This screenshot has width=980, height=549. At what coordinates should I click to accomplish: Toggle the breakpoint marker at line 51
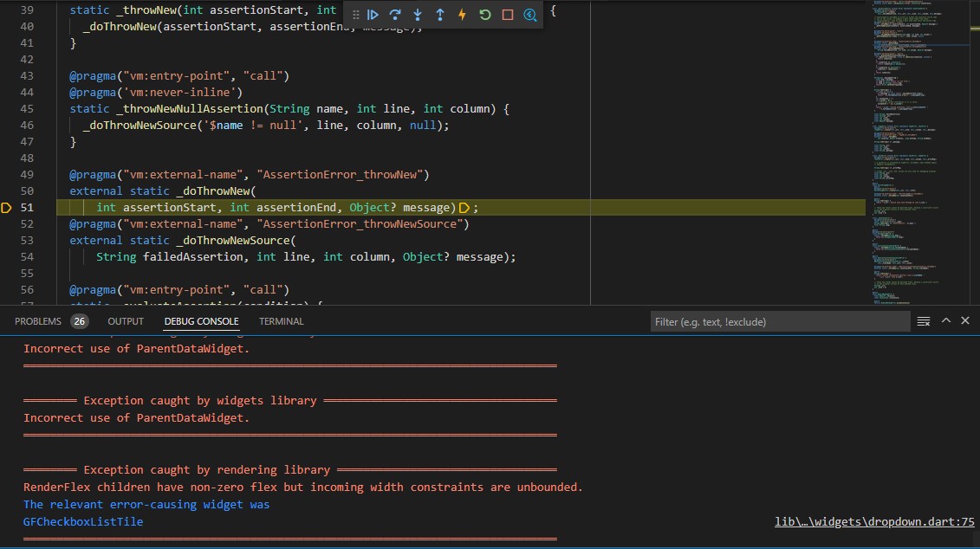7,207
